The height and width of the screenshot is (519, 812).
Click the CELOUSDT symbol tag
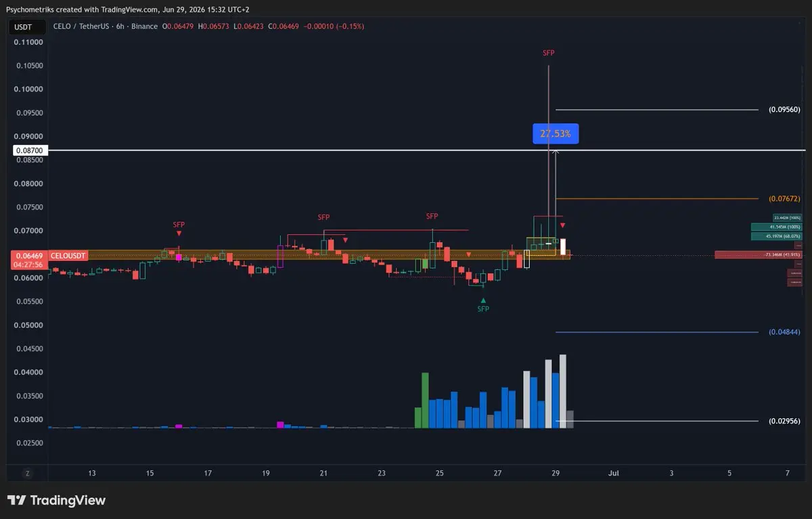[x=68, y=255]
